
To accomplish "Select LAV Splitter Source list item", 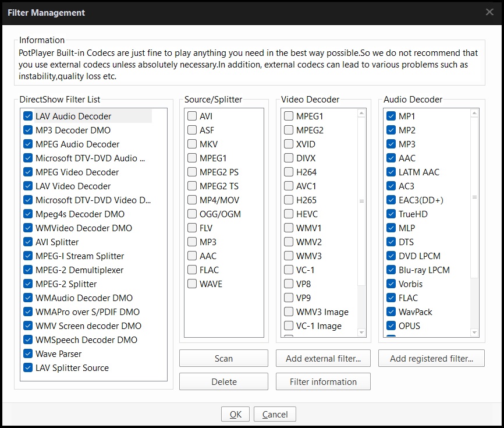I will 72,368.
